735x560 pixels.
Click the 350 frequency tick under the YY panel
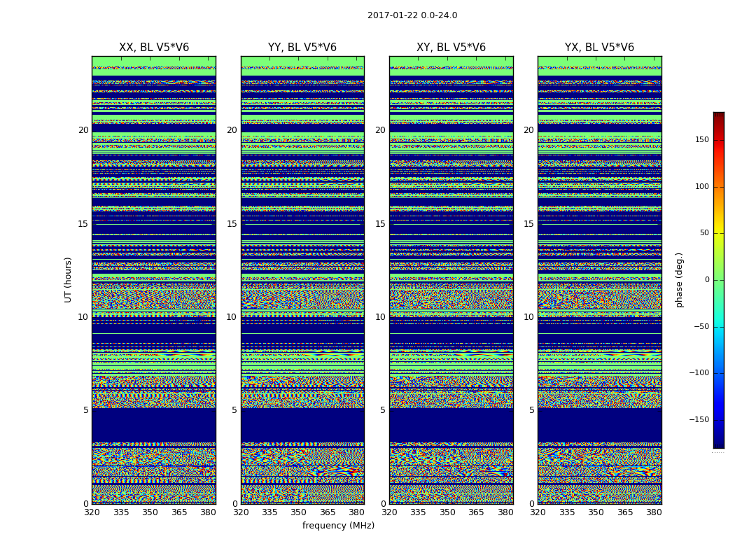pyautogui.click(x=298, y=512)
